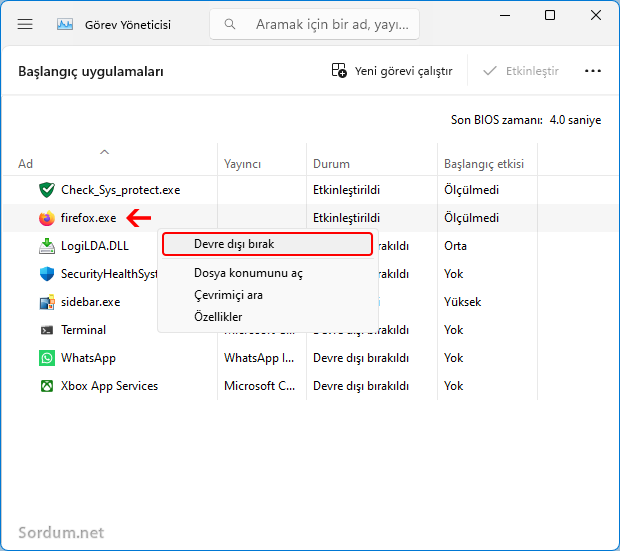Sort by the Ad column header
The image size is (620, 551).
25,164
